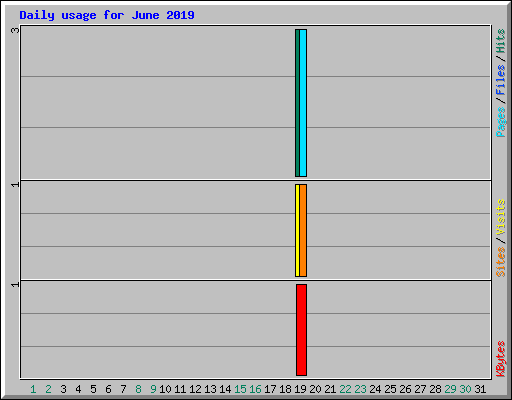Click day label 16 on x-axis
Screen dimensions: 512x400
coord(255,389)
